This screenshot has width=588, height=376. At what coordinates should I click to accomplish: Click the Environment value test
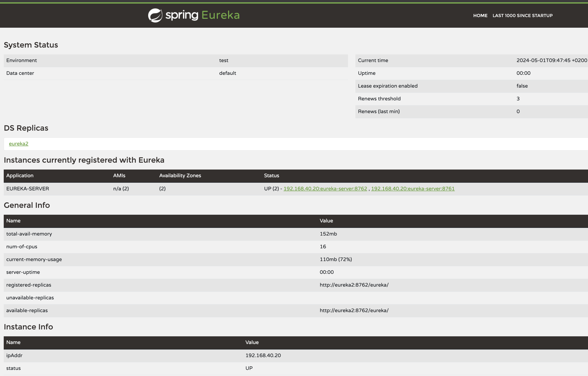[x=223, y=60]
